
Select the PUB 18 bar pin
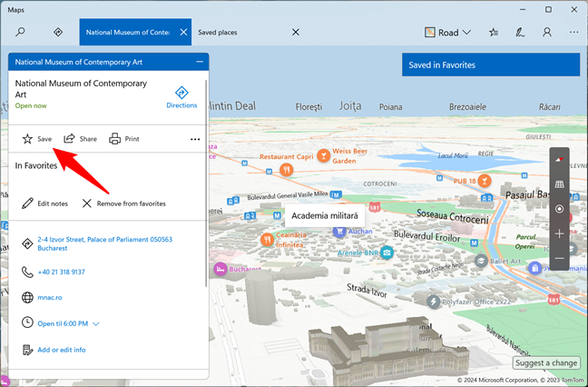[x=485, y=181]
